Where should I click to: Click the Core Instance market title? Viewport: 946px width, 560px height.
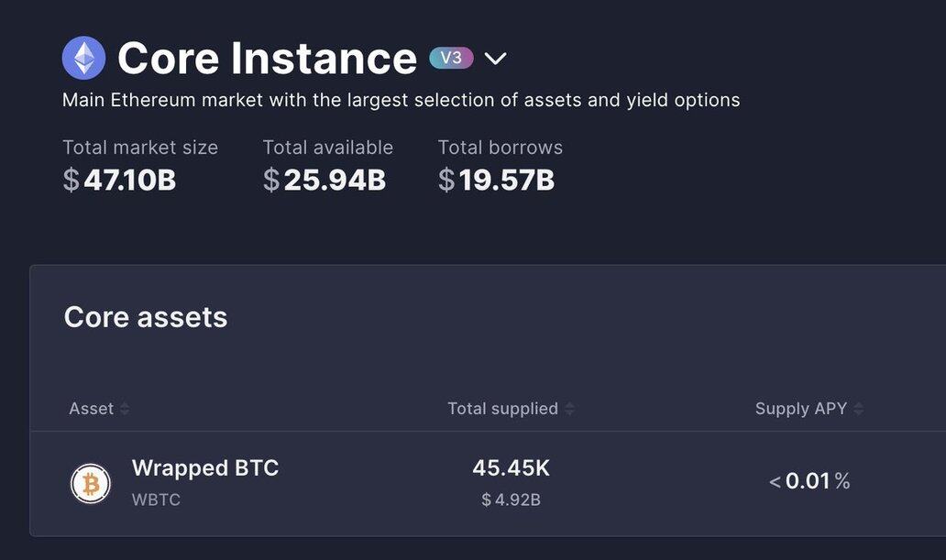click(267, 59)
